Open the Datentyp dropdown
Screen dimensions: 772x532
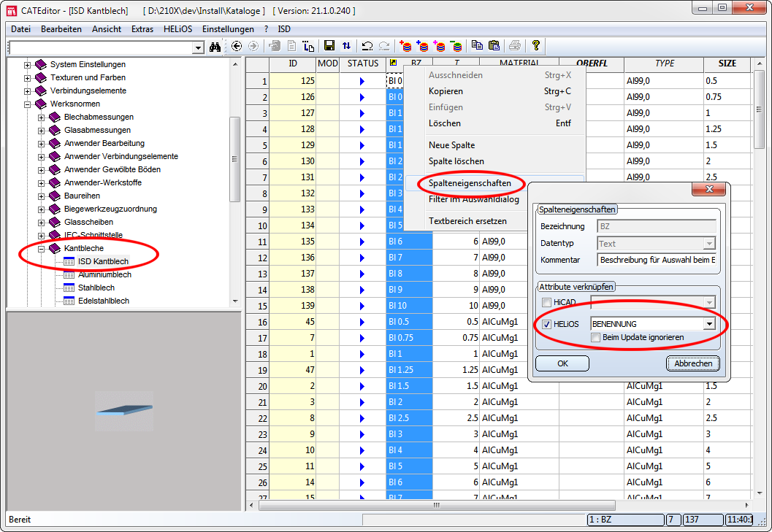(x=709, y=244)
